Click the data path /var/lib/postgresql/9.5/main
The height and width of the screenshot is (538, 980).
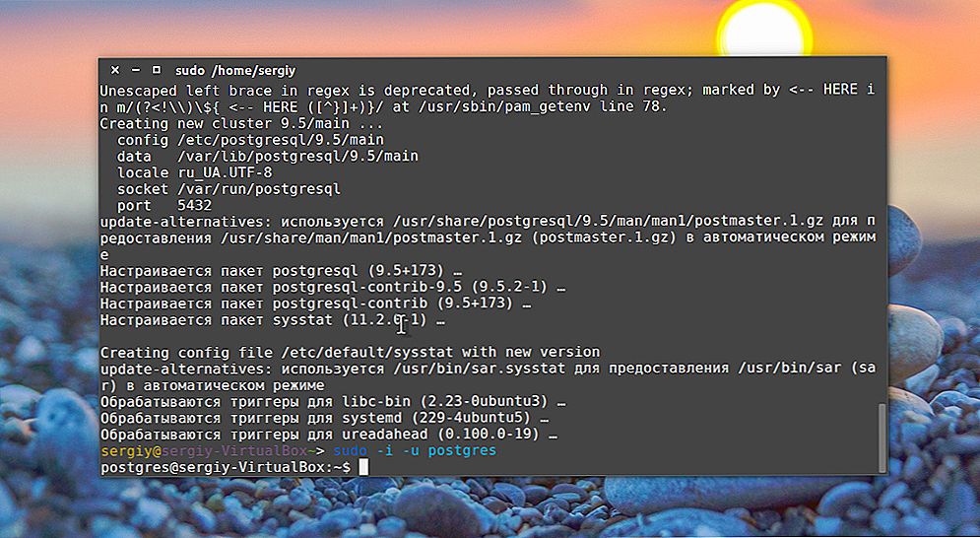click(x=297, y=156)
